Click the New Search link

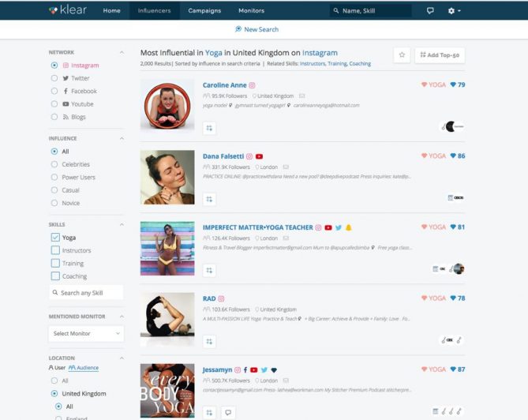click(x=257, y=29)
